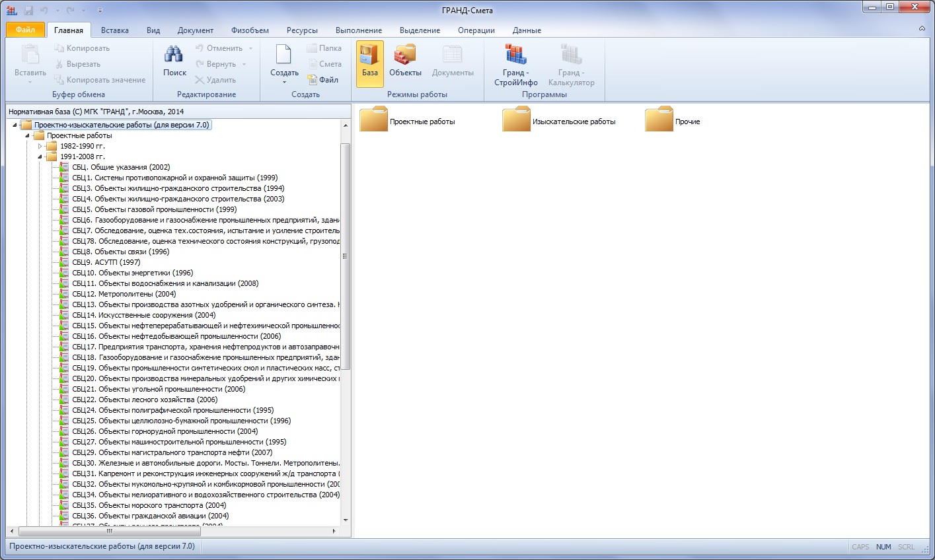Click the Папка command in the Создать group

pyautogui.click(x=324, y=48)
